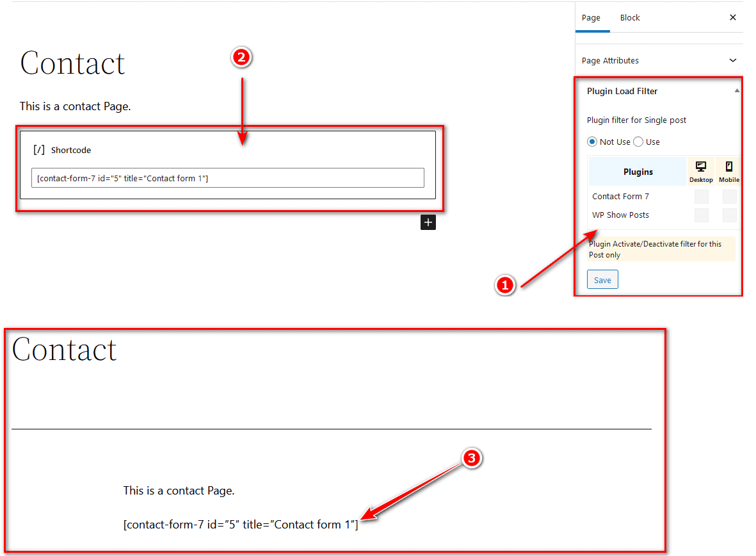This screenshot has height=556, width=756.
Task: Toggle WP Show Posts Mobile checkbox
Action: 730,215
